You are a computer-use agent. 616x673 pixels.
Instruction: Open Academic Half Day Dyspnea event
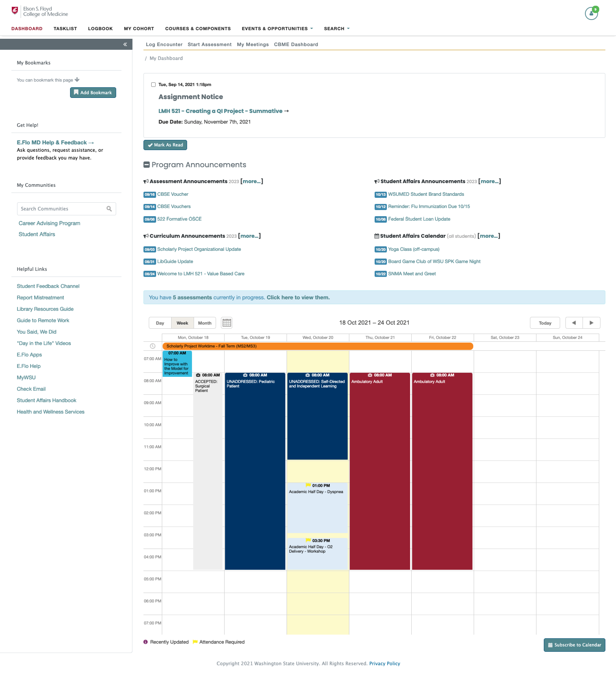click(318, 508)
